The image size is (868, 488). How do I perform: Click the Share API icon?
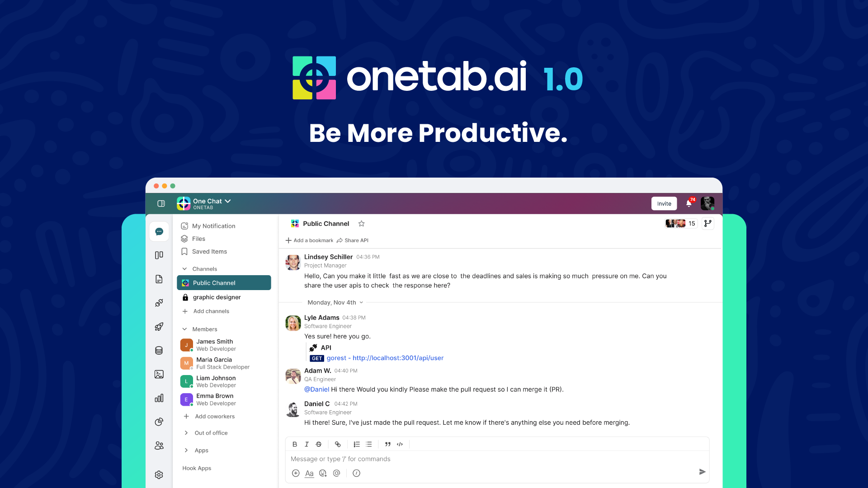click(x=340, y=240)
